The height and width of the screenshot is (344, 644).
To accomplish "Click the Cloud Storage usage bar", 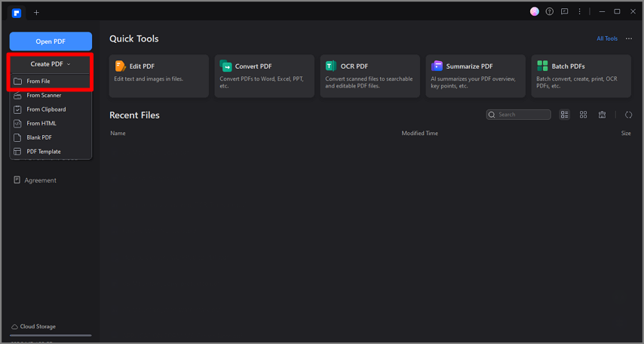I will click(51, 336).
